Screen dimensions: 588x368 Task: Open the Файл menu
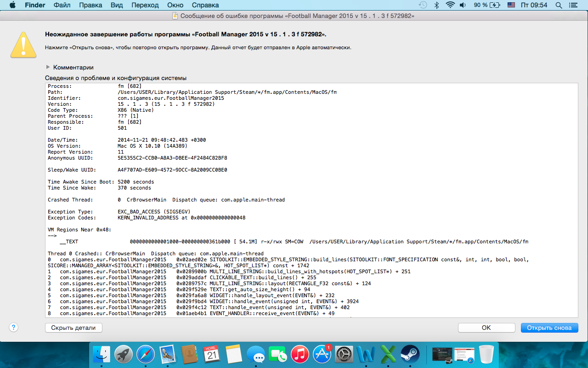click(62, 5)
